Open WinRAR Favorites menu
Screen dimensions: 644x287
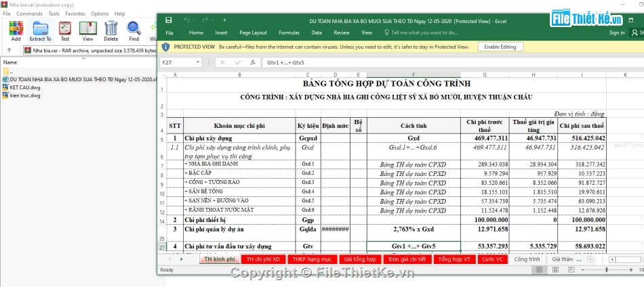click(75, 14)
